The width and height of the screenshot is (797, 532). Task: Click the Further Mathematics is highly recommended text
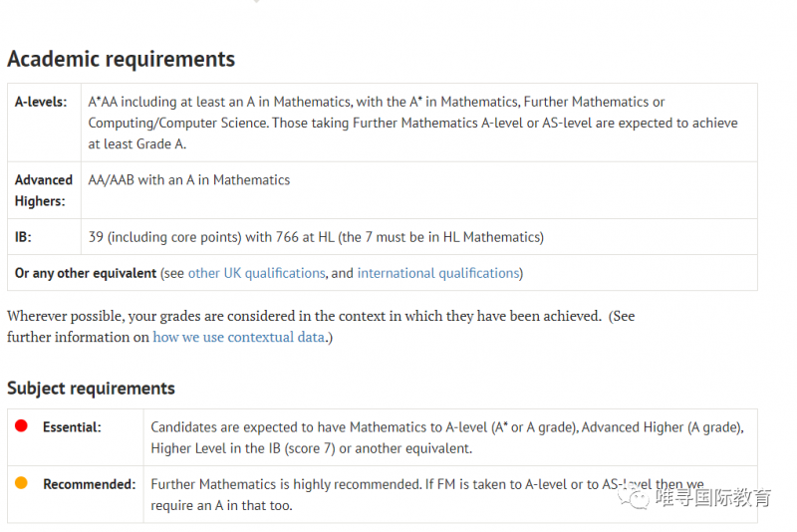tap(427, 495)
